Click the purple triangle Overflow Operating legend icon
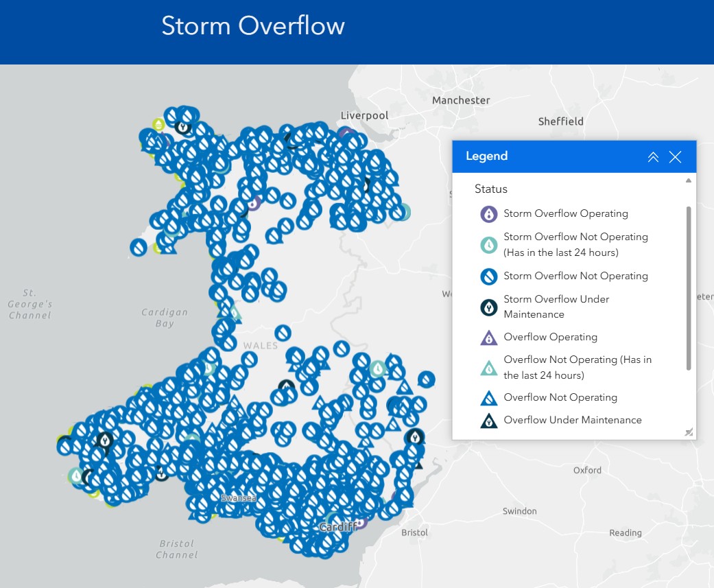Image resolution: width=714 pixels, height=588 pixels. [488, 338]
